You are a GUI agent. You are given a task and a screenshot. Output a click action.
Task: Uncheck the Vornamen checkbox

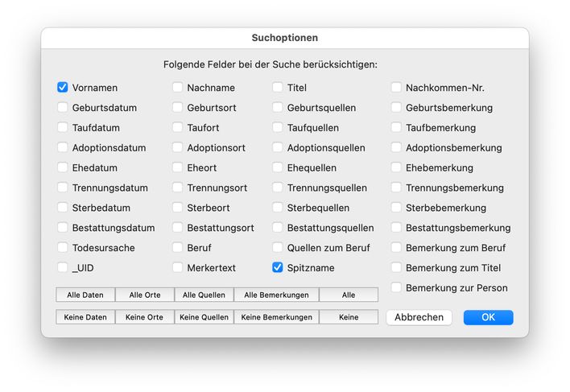point(63,88)
